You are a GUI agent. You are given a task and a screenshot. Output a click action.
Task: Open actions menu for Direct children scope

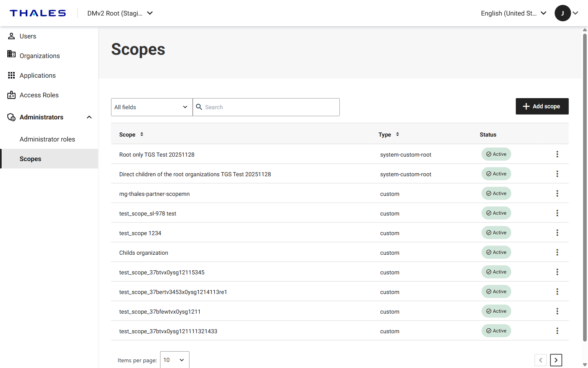557,174
